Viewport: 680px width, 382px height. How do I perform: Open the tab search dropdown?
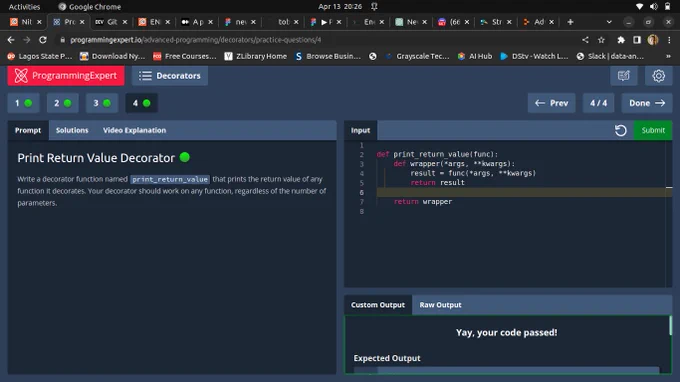(x=609, y=22)
